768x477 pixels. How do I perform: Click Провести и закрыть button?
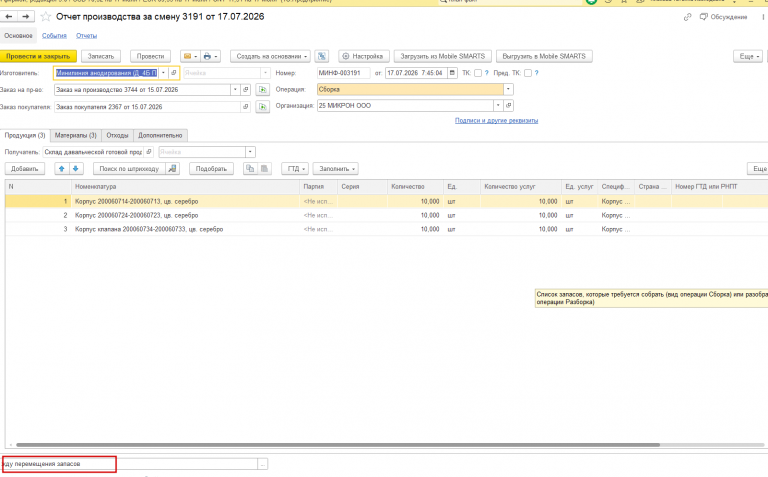pos(38,56)
